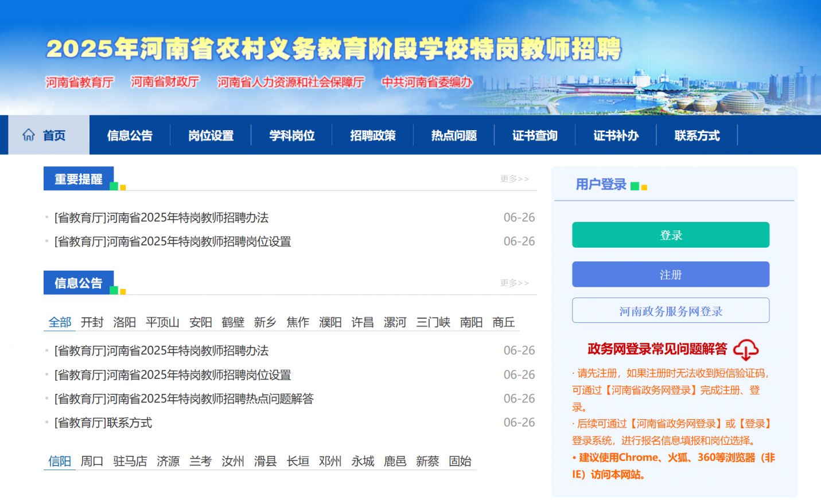Image resolution: width=821 pixels, height=504 pixels.
Task: Expand 更多>> in the 重要提醒 section
Action: coord(514,179)
